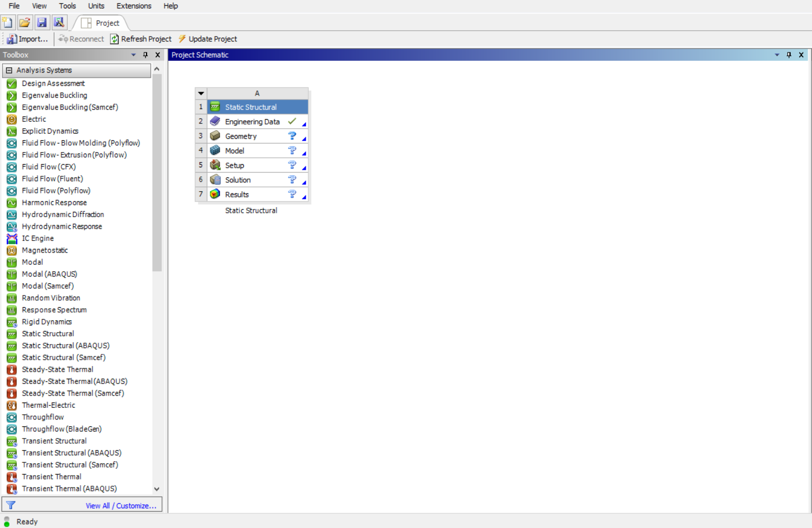Select Throughflow (BladeGen) entry
The height and width of the screenshot is (528, 812).
click(61, 429)
